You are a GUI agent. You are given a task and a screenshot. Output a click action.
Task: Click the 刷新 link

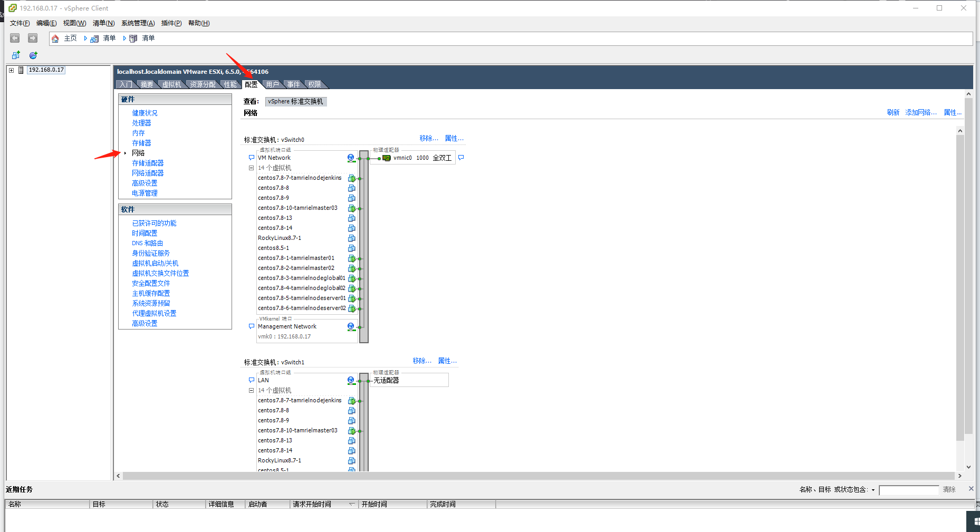[893, 112]
